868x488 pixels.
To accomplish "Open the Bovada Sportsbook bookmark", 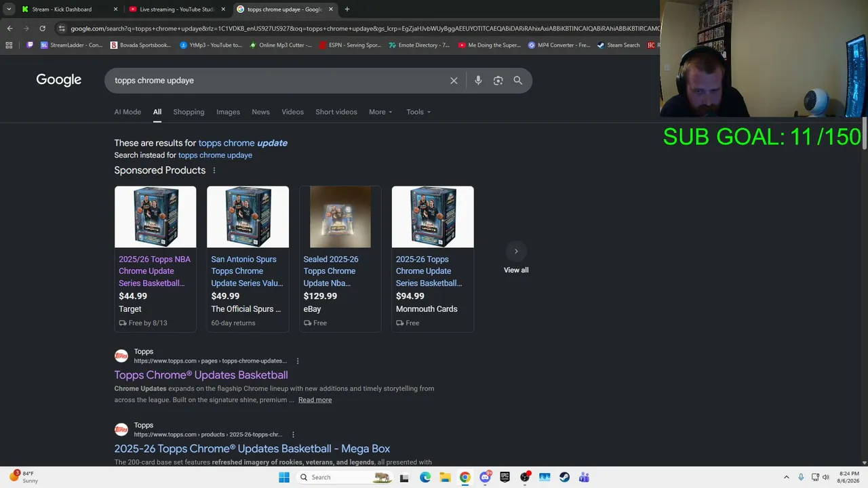I will [x=140, y=45].
